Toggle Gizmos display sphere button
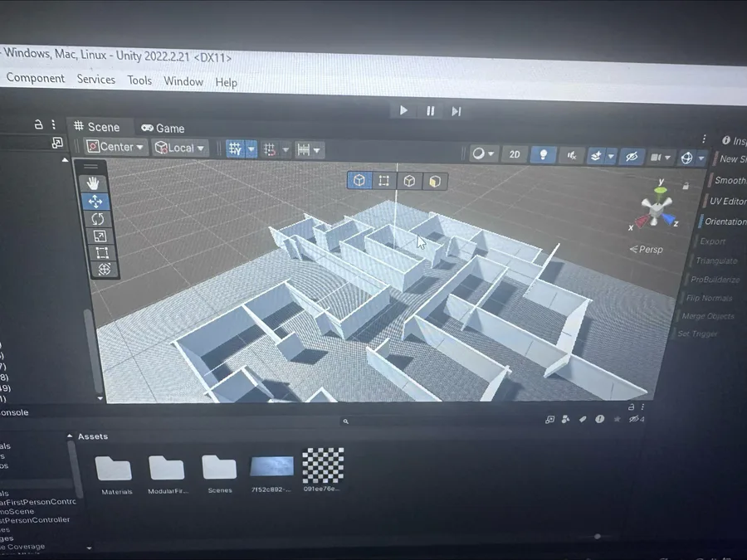Image resolution: width=747 pixels, height=560 pixels. point(686,158)
